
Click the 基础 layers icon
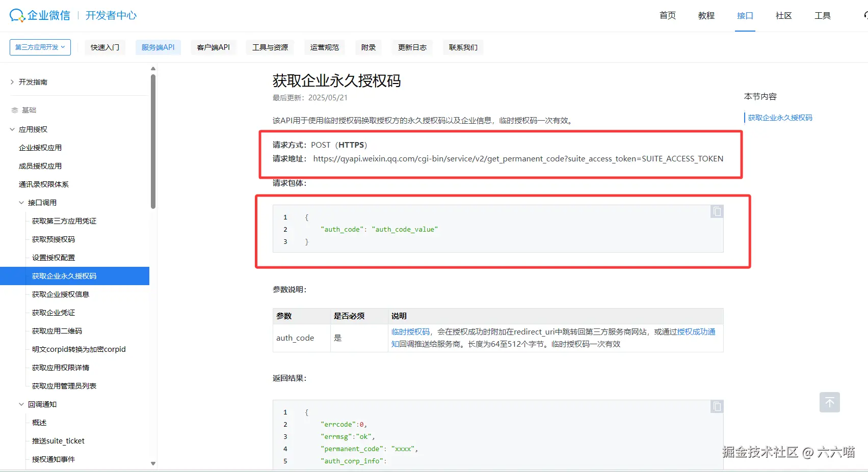coord(15,110)
